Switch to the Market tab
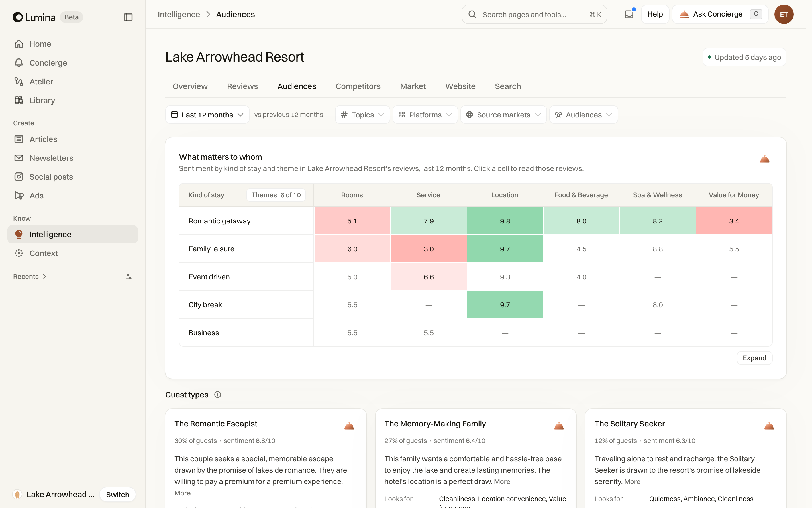This screenshot has width=812, height=508. 413,86
